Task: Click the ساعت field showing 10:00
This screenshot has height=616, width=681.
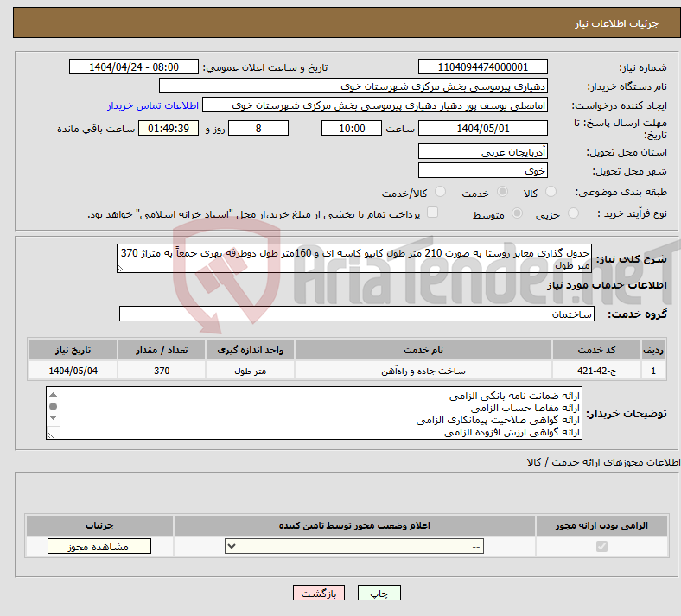Action: pyautogui.click(x=352, y=128)
